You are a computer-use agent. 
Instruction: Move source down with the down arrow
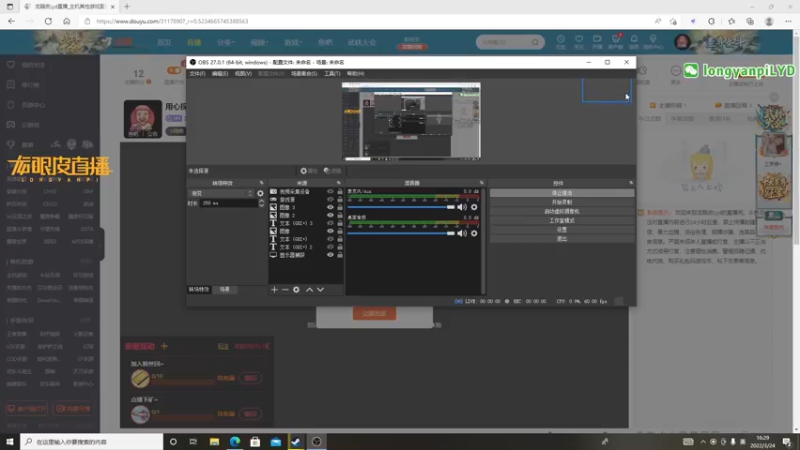tap(320, 290)
